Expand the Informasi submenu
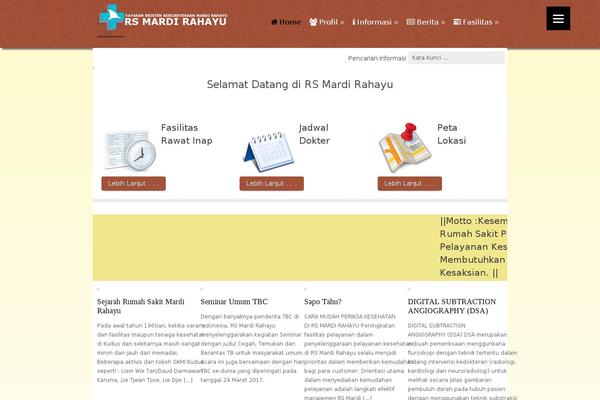 [x=375, y=22]
